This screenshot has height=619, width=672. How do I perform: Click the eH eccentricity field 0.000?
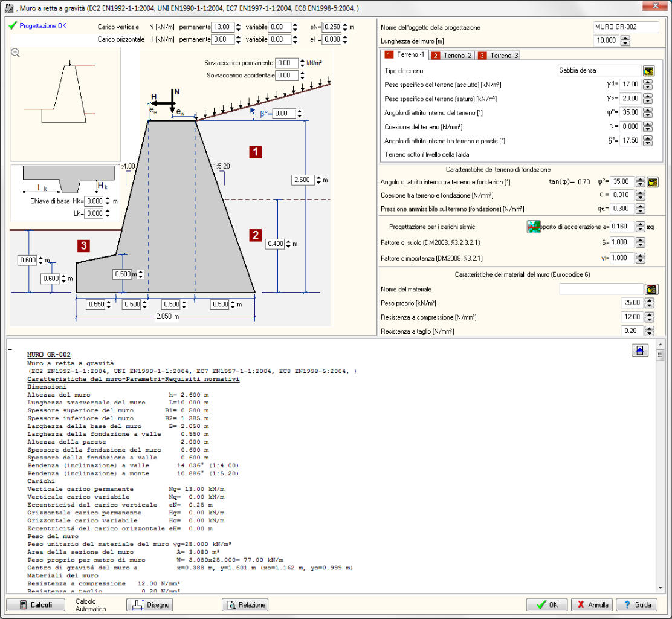[332, 39]
